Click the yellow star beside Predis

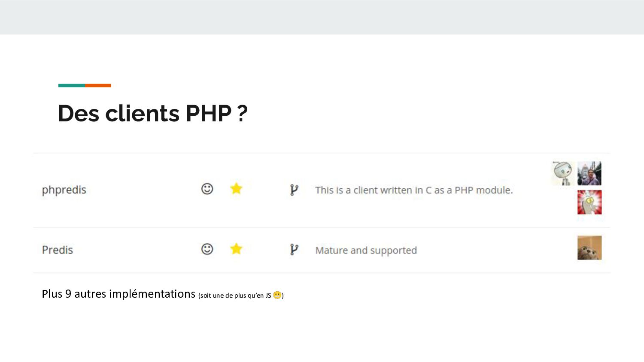click(x=236, y=249)
